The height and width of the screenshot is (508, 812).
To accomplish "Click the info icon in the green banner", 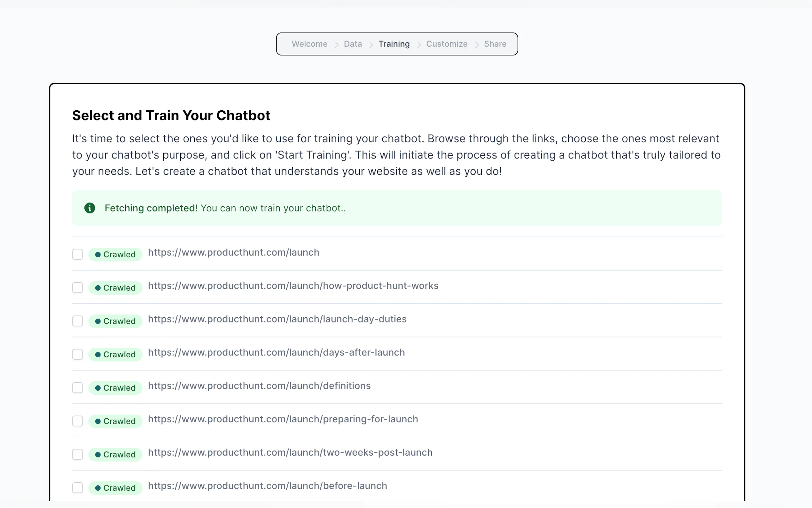I will click(x=90, y=208).
